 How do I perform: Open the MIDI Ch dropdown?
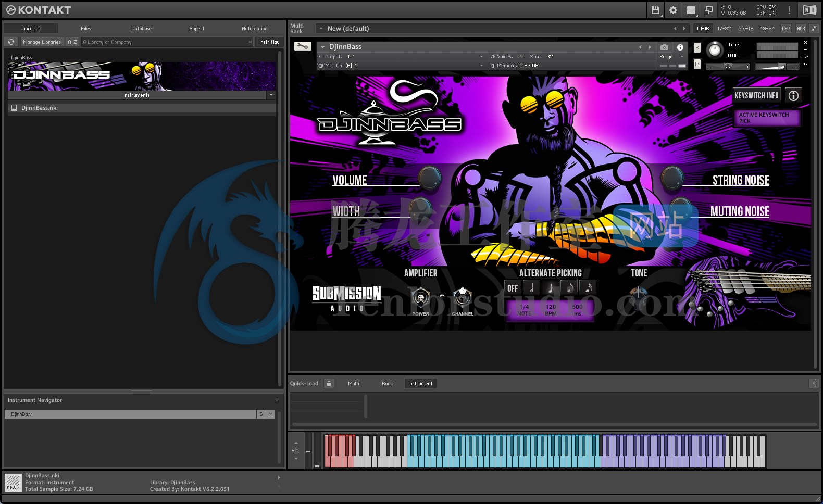coord(401,66)
